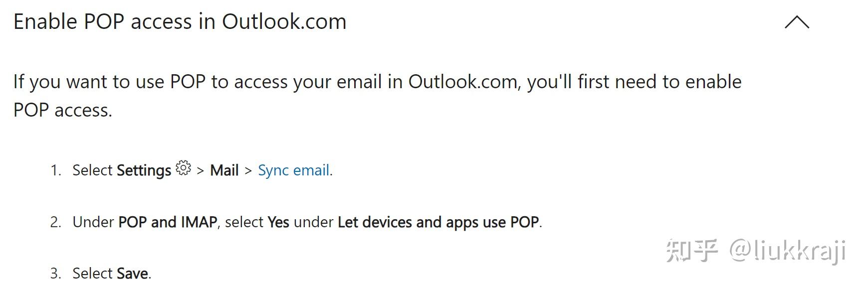The height and width of the screenshot is (289, 868).
Task: Open the 'Sync email' link
Action: coord(293,170)
